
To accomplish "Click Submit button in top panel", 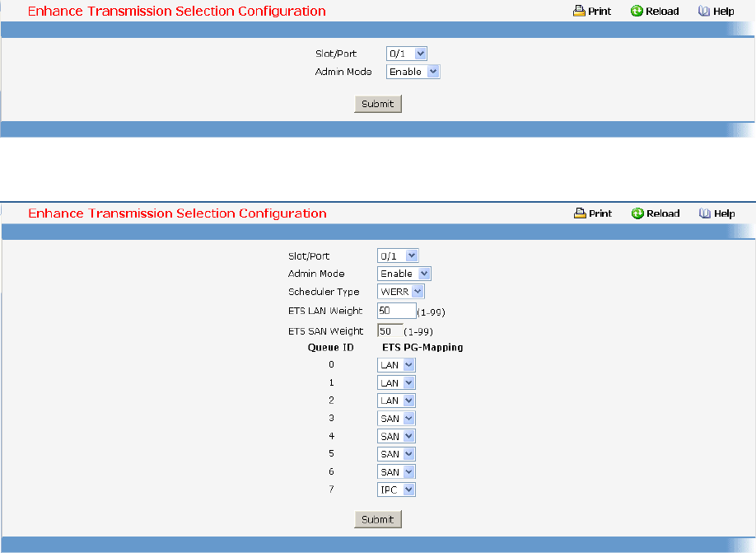I will click(377, 104).
